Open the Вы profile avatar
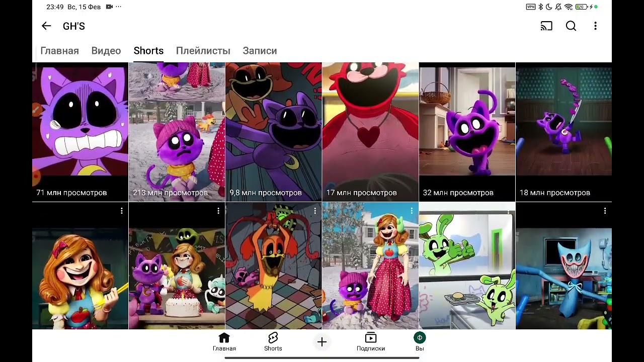 [x=420, y=341]
